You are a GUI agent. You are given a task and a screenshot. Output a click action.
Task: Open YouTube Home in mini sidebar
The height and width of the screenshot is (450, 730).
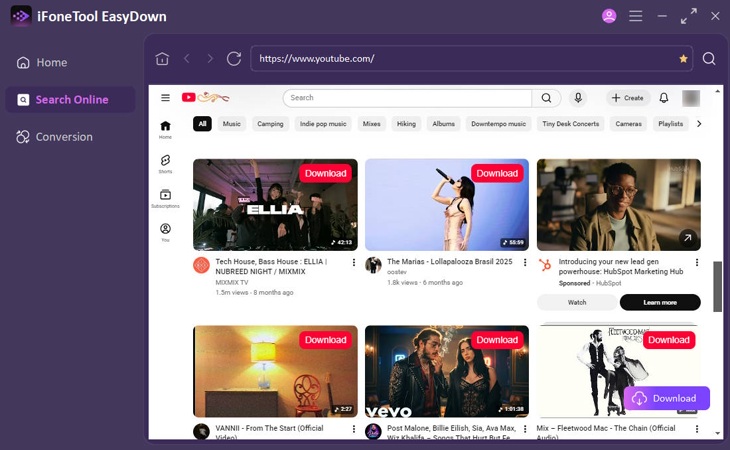tap(165, 130)
